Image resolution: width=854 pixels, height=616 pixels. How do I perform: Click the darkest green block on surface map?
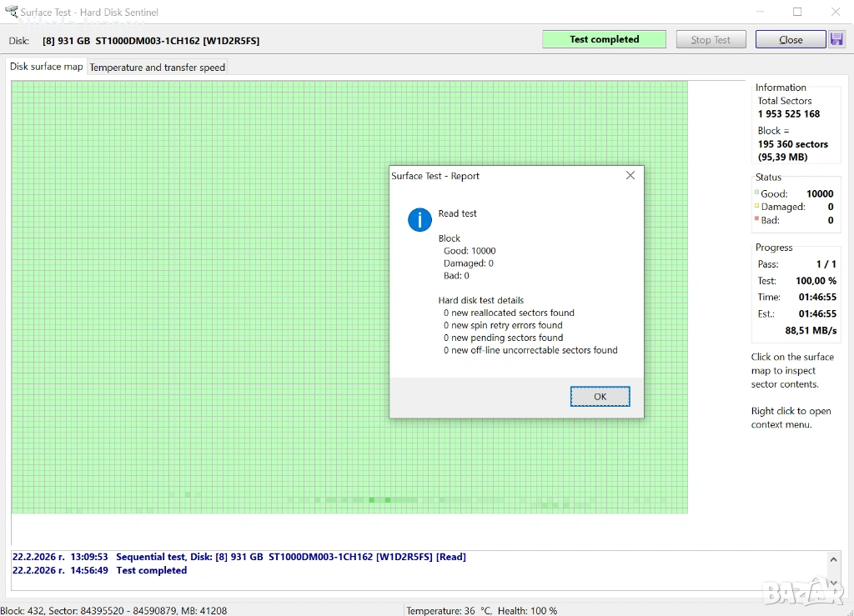pos(372,500)
